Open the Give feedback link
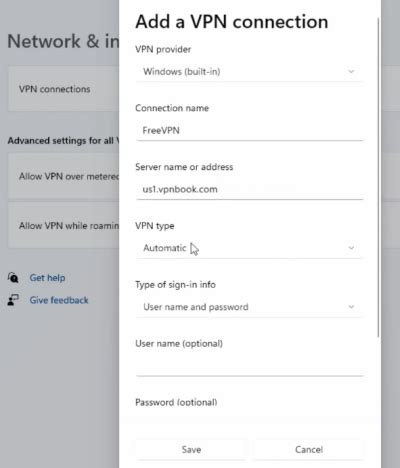This screenshot has height=468, width=400. coord(59,300)
